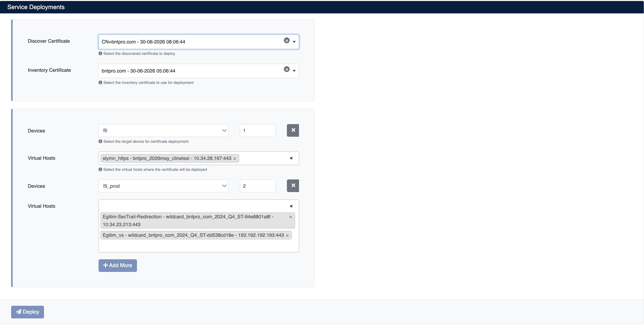Click the order field containing 2
The height and width of the screenshot is (327, 644).
258,186
